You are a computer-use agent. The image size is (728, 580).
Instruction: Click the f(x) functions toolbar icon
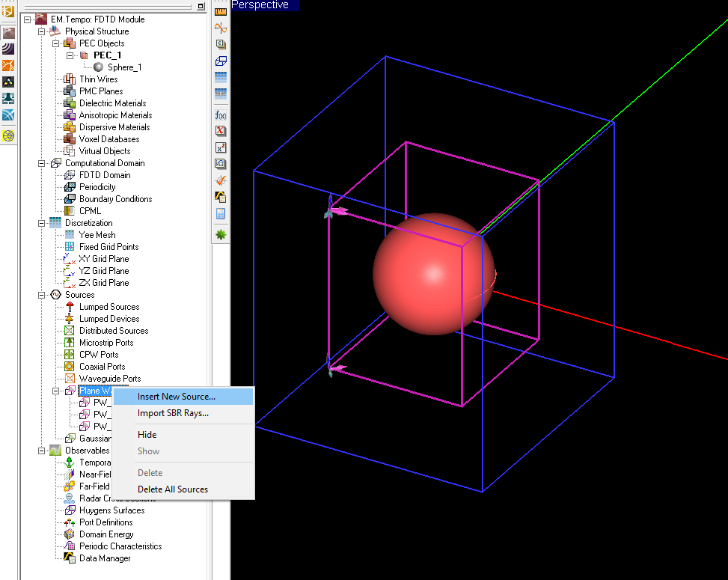(221, 115)
